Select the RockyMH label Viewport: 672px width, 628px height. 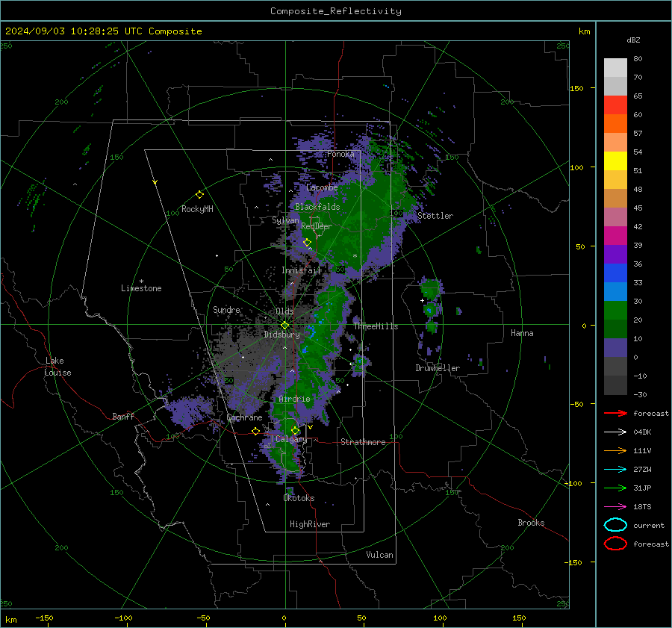pyautogui.click(x=197, y=209)
